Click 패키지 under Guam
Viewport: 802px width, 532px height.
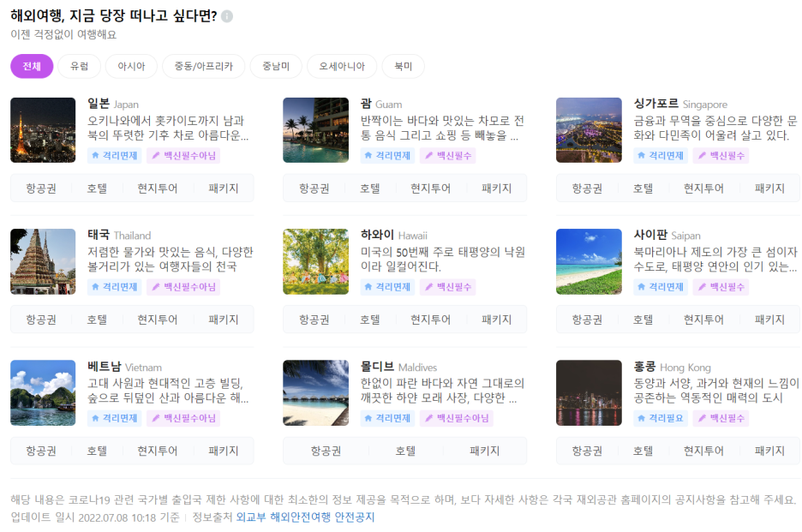click(x=497, y=188)
